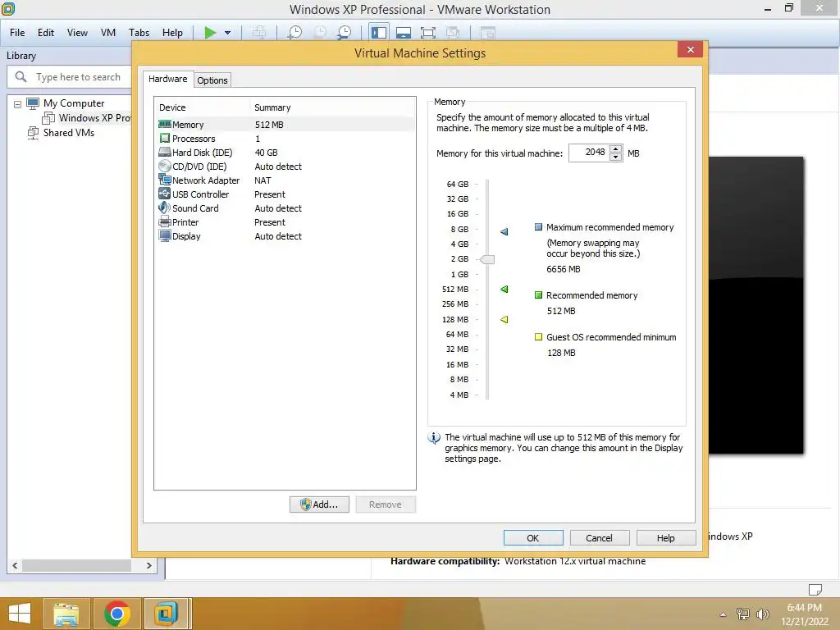This screenshot has height=630, width=840.
Task: Decrease memory with the down spinner arrow
Action: (616, 157)
